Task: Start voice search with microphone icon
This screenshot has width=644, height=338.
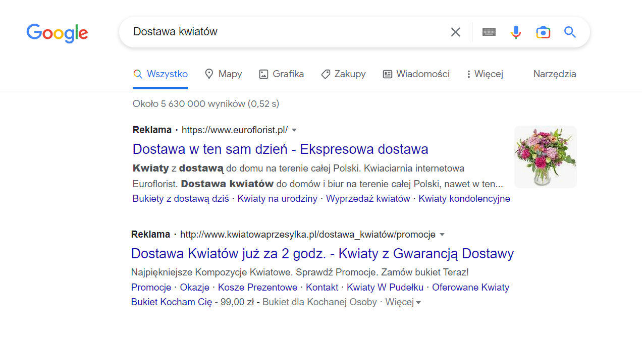Action: (x=516, y=32)
